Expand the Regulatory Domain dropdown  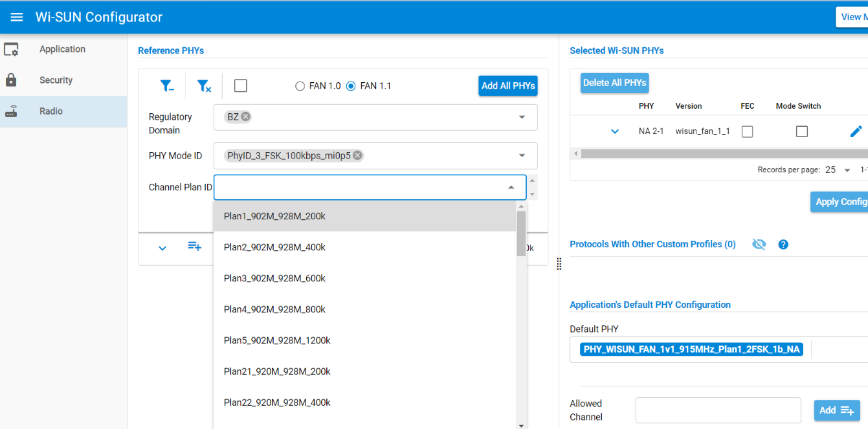point(522,117)
